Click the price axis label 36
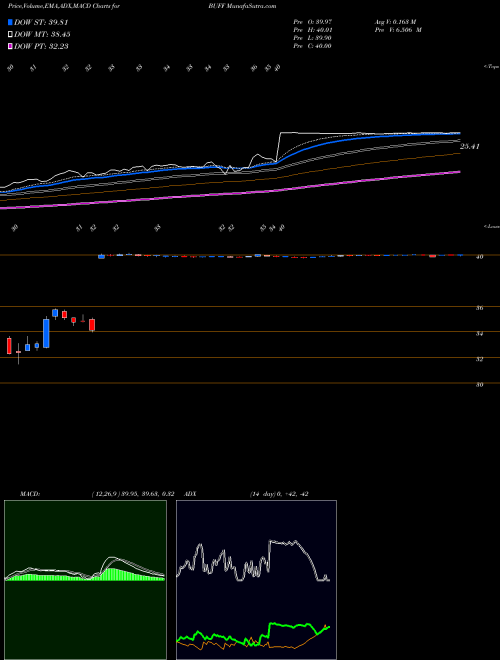Screen dimensions: 500x660 pos(479,308)
